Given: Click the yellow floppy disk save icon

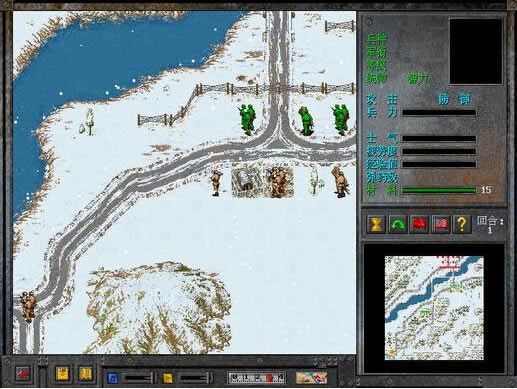Looking at the screenshot, I should coord(62,374).
